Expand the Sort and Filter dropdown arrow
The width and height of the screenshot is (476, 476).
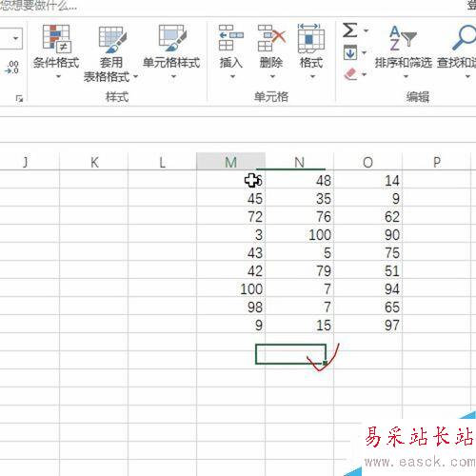406,76
